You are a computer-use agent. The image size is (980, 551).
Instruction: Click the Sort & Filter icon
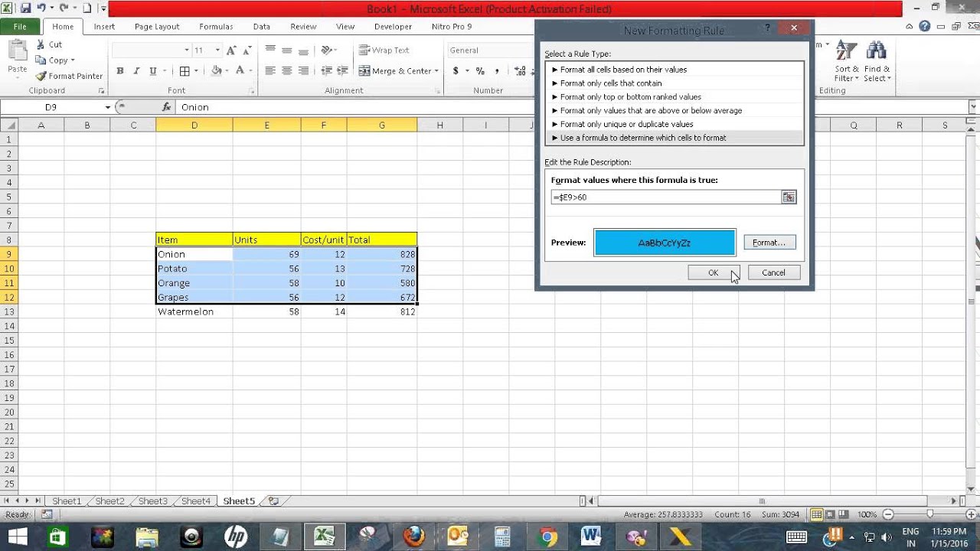click(x=846, y=51)
